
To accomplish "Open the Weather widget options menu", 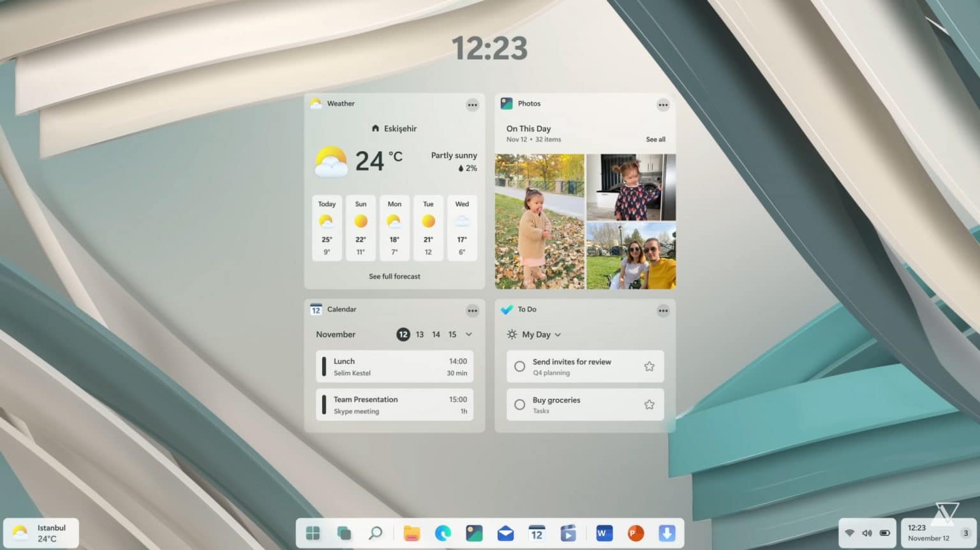I will [472, 105].
